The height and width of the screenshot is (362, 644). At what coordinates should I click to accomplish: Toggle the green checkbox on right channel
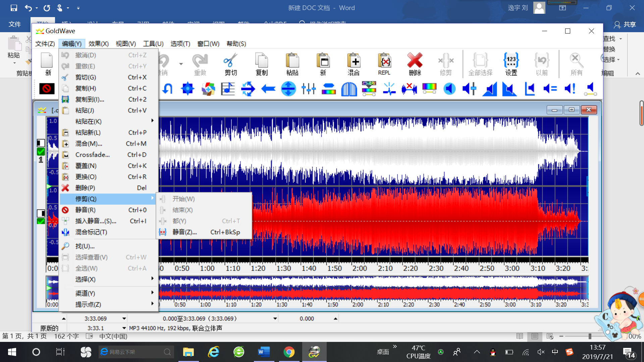coord(41,221)
